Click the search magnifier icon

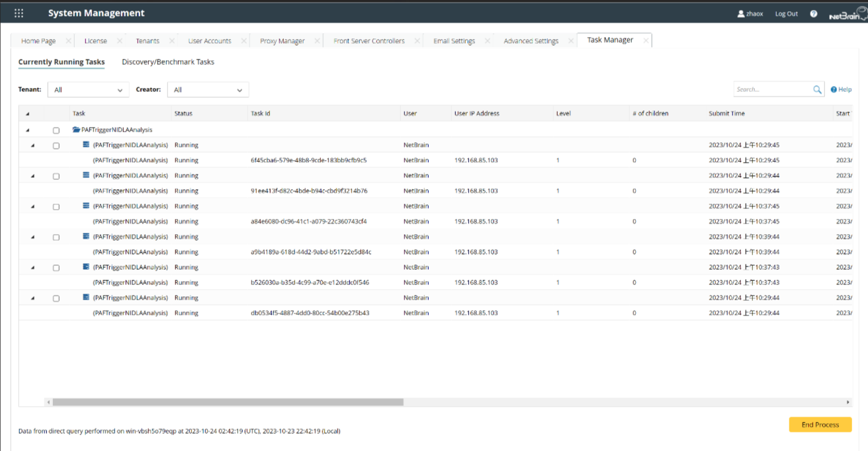818,90
